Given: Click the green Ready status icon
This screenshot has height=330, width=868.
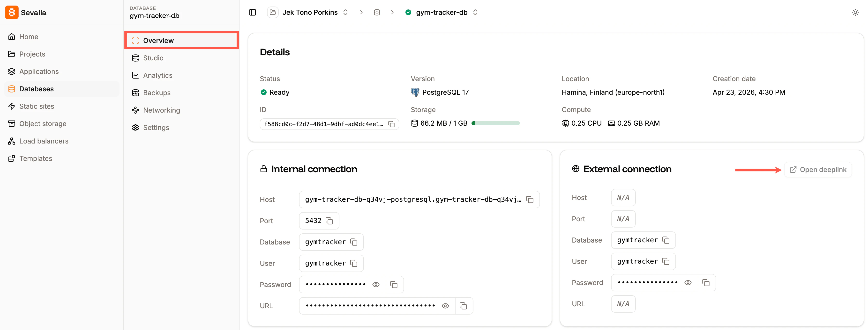Looking at the screenshot, I should [263, 92].
